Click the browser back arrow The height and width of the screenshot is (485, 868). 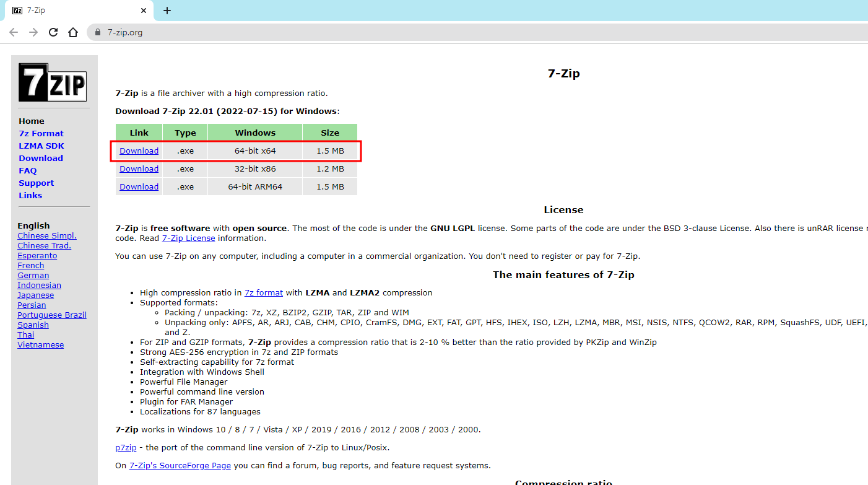tap(14, 32)
